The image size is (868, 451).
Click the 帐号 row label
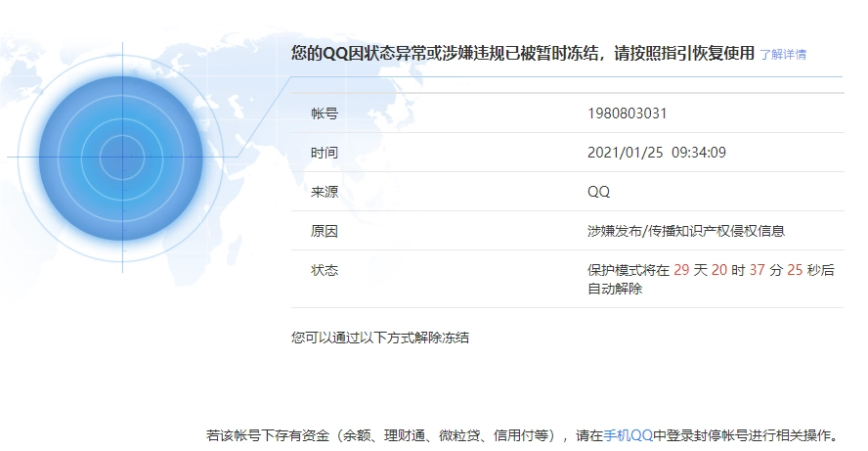(325, 113)
